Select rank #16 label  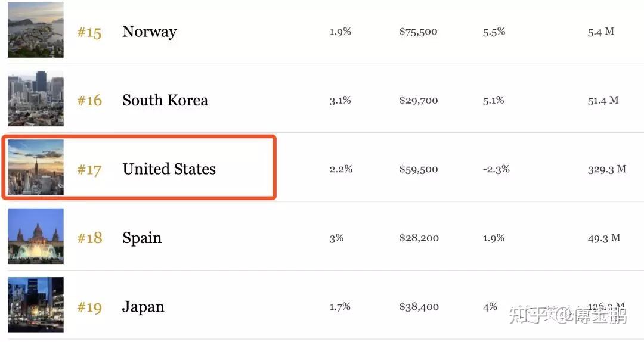[89, 101]
